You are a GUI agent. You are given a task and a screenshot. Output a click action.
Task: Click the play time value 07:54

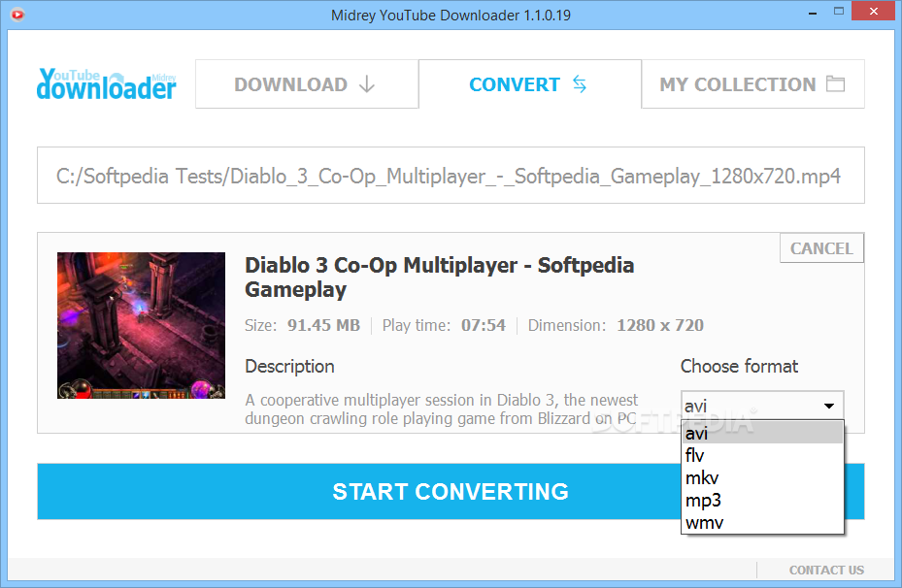click(x=484, y=325)
